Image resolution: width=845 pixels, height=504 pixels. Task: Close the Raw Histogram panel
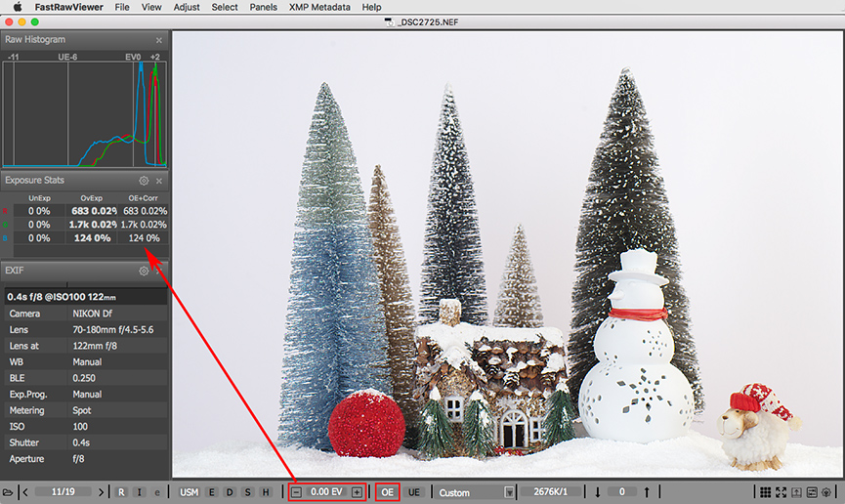tap(159, 40)
